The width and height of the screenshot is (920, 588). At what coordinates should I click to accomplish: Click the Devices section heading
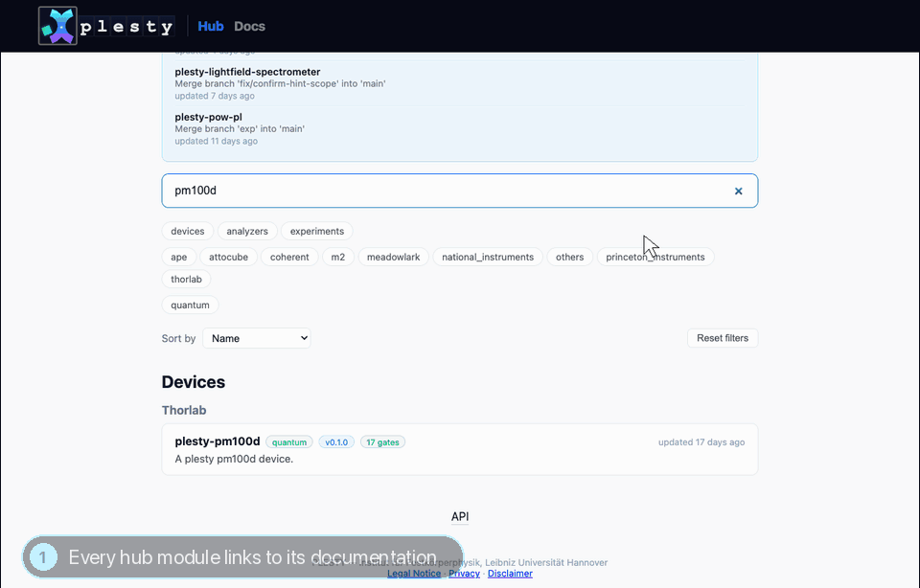pyautogui.click(x=193, y=382)
